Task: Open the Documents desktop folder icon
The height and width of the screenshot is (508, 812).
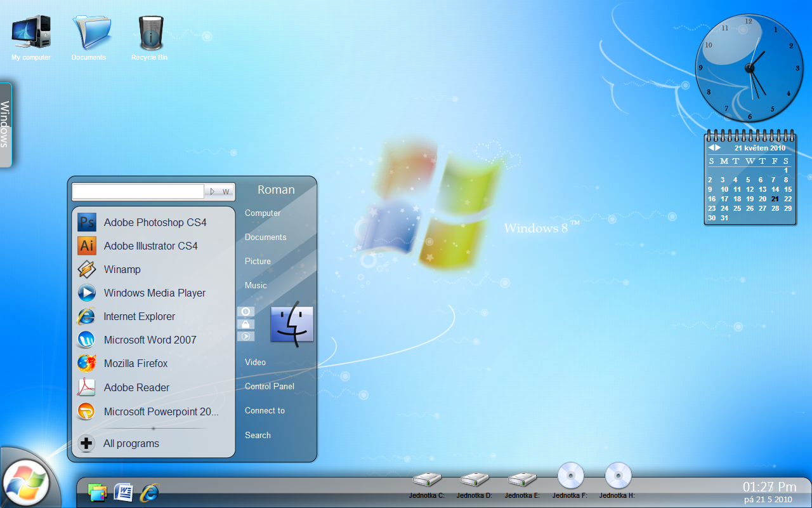Action: 89,37
